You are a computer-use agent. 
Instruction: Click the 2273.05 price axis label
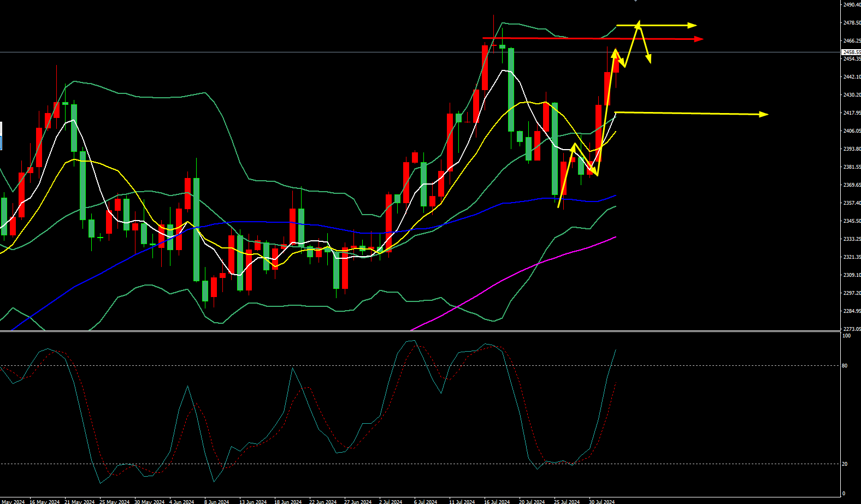point(852,329)
